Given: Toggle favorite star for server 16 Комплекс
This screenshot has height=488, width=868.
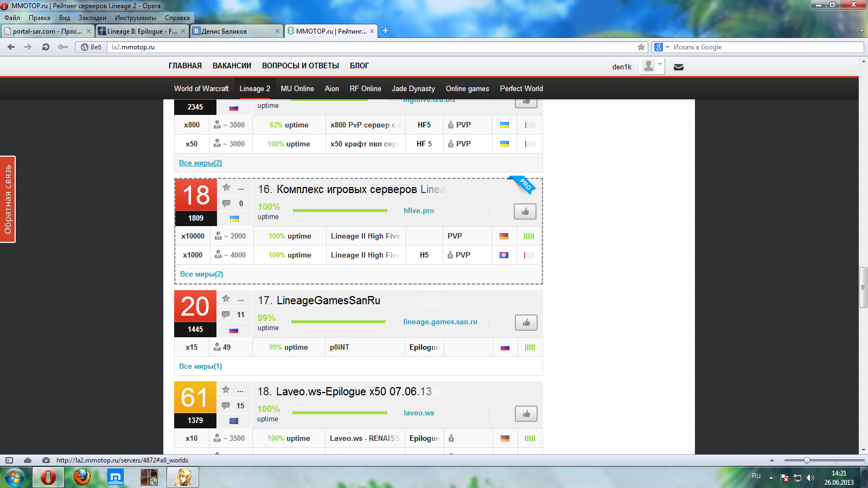Looking at the screenshot, I should [226, 188].
